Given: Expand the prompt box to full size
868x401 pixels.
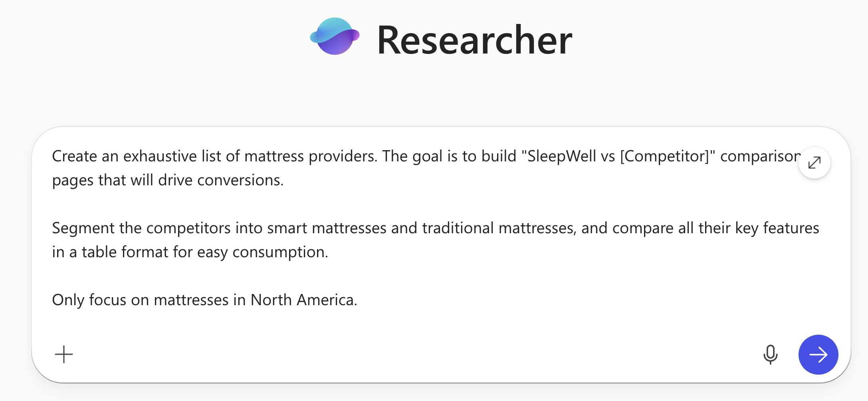Looking at the screenshot, I should click(x=814, y=163).
